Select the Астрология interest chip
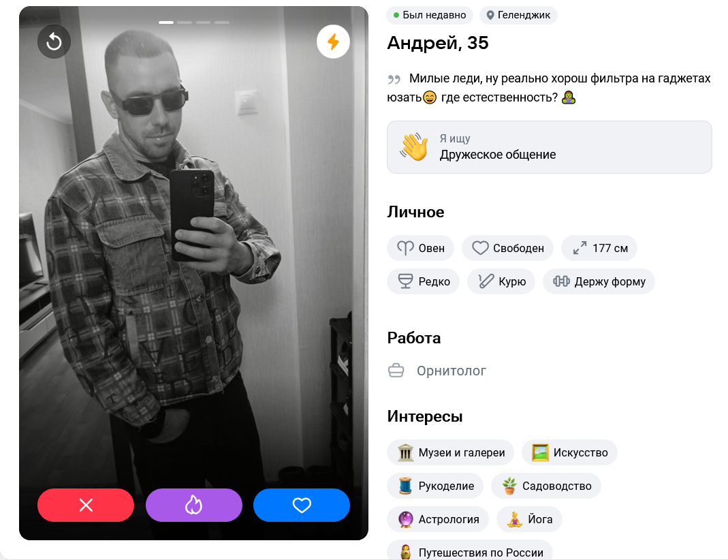 click(438, 519)
